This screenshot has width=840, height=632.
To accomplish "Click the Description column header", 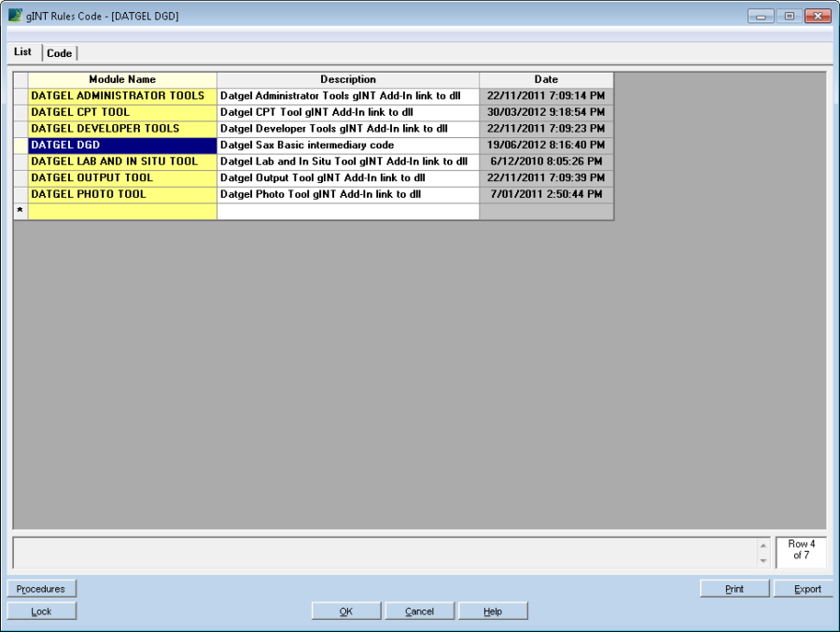I will point(348,80).
